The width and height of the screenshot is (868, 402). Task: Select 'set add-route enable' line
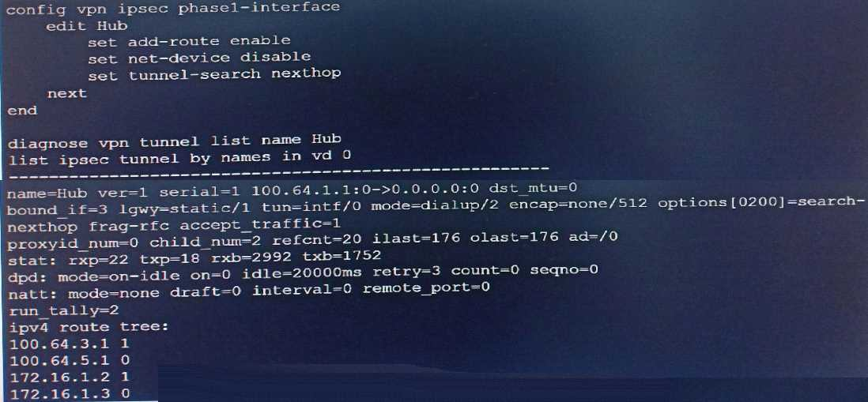coord(189,41)
